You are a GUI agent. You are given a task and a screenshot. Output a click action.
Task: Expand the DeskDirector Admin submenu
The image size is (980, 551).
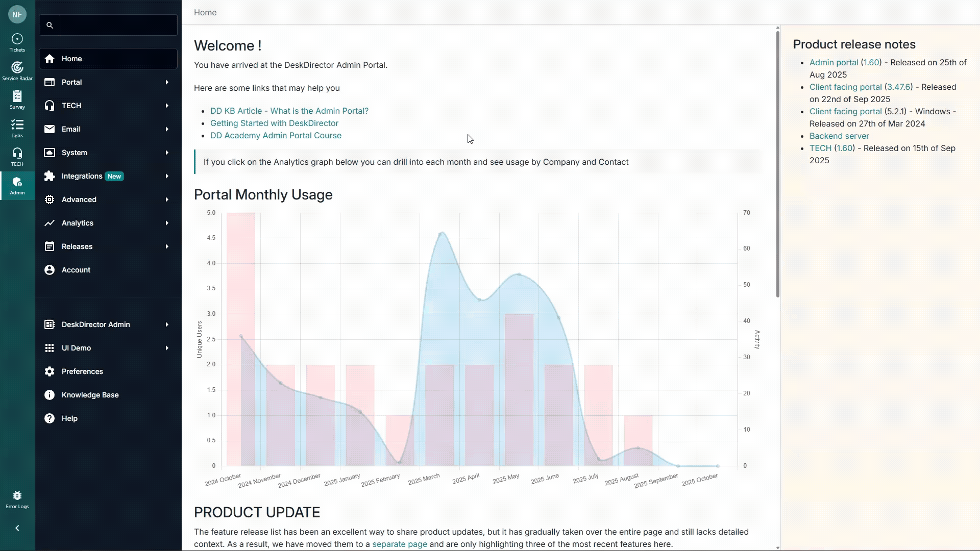[x=167, y=324]
